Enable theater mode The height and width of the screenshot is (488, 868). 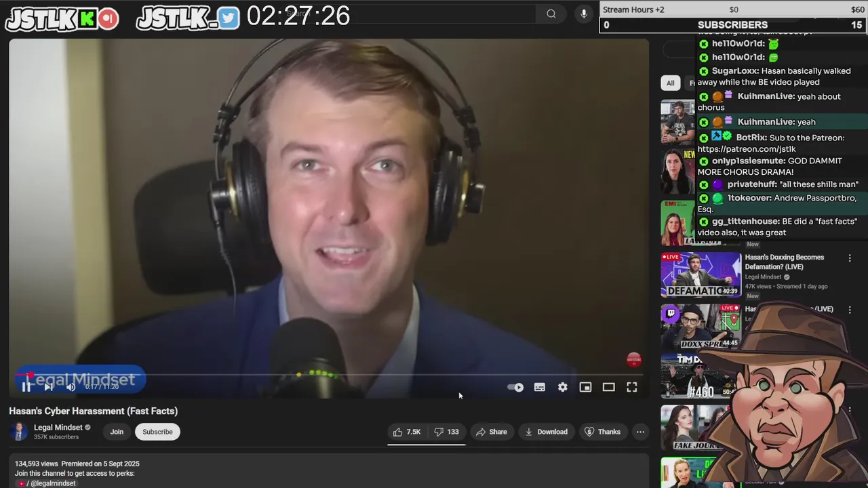(x=608, y=387)
